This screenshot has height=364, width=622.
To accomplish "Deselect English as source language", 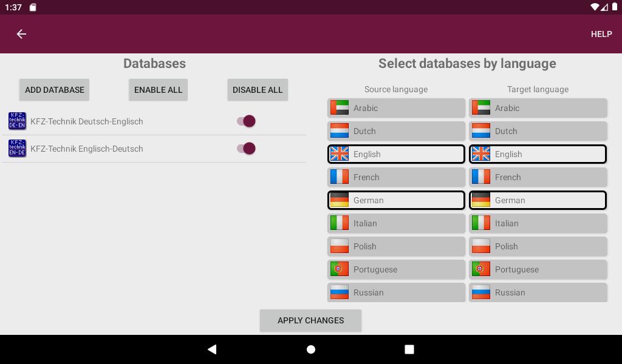I will pyautogui.click(x=396, y=154).
